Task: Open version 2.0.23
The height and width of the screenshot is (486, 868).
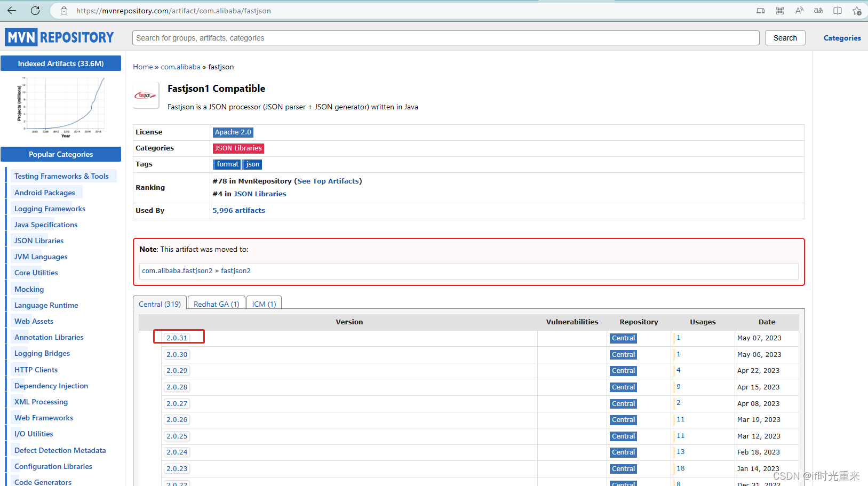Action: pyautogui.click(x=177, y=469)
